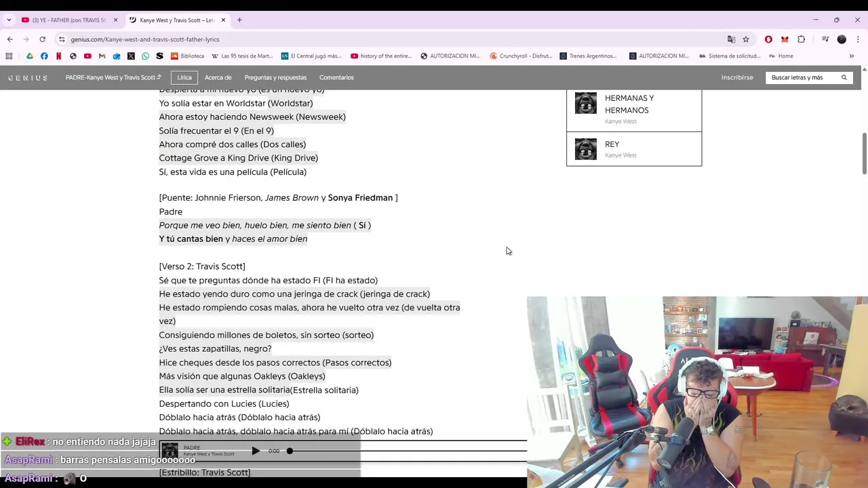Open Las 95 tesis de Mart... bookmark

(x=242, y=56)
